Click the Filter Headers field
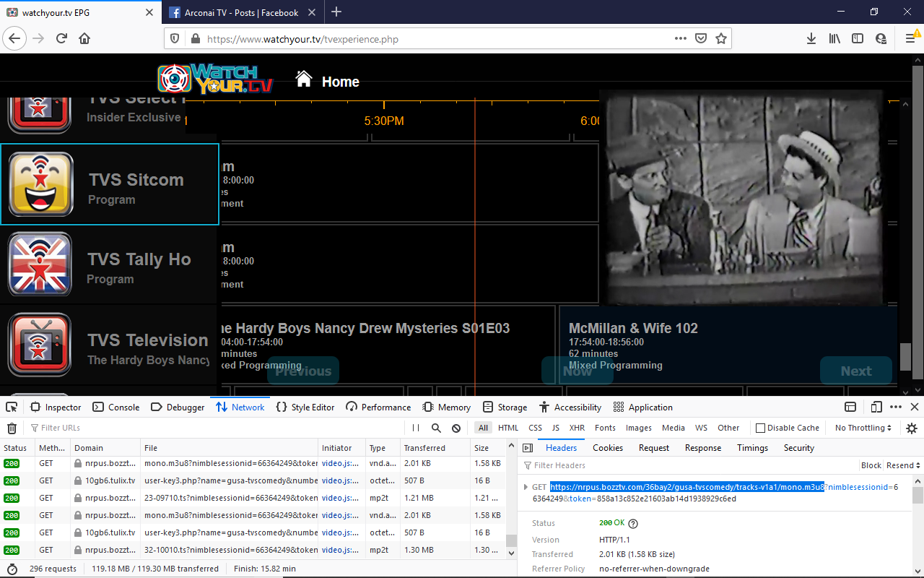 coord(689,465)
